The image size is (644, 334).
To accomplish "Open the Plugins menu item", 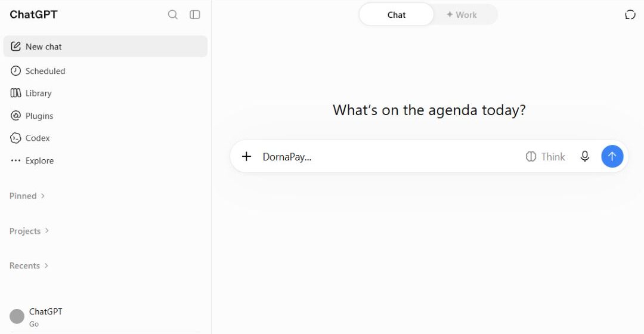I will (x=105, y=116).
